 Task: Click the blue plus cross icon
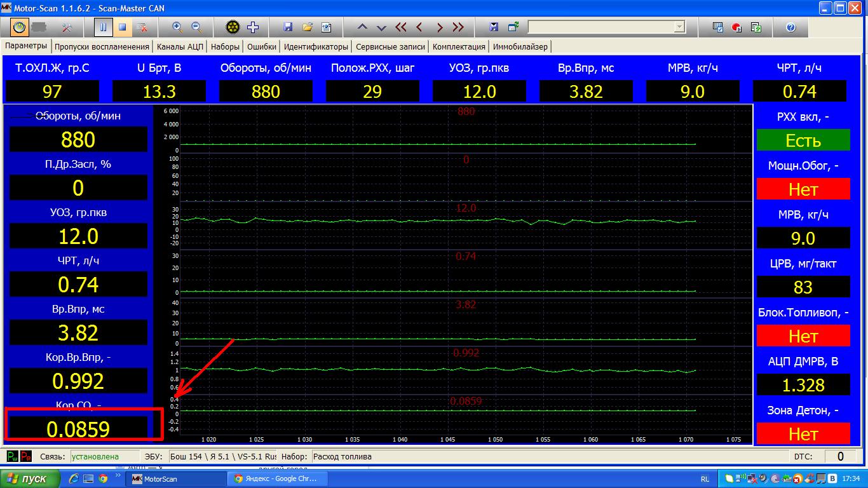click(253, 27)
